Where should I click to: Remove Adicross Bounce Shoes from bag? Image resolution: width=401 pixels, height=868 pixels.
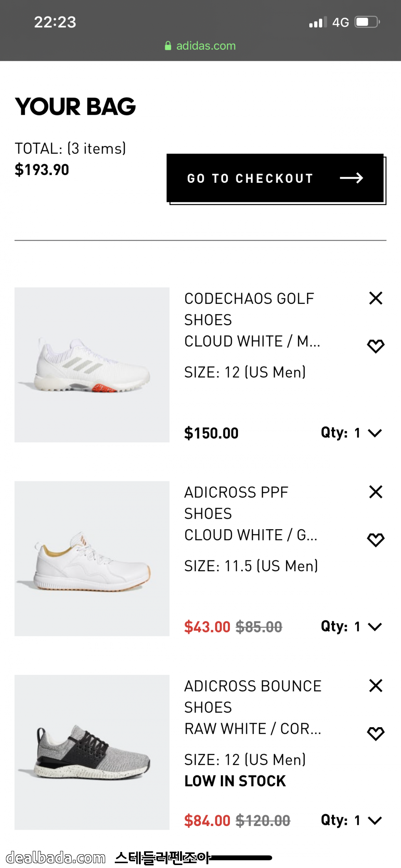tap(376, 686)
